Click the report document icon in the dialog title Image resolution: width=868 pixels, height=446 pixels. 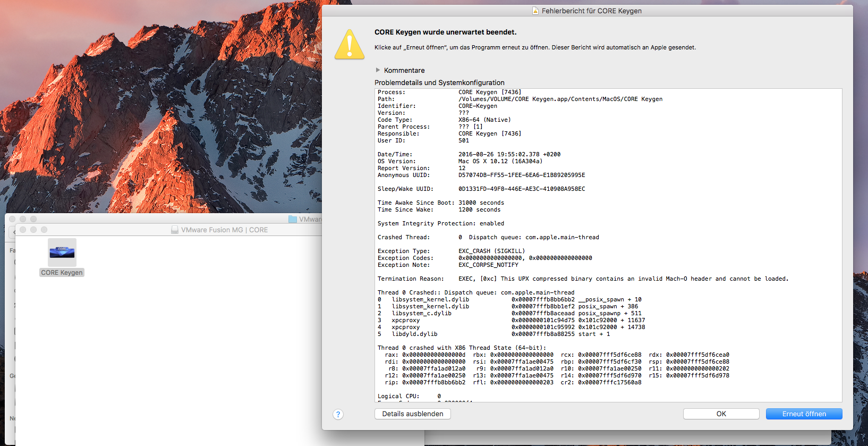(x=535, y=11)
